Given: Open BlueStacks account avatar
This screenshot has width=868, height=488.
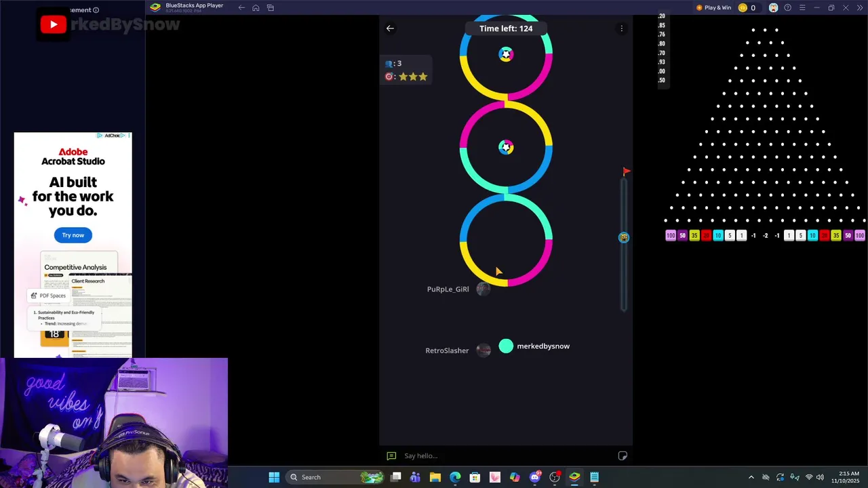Looking at the screenshot, I should click(773, 7).
